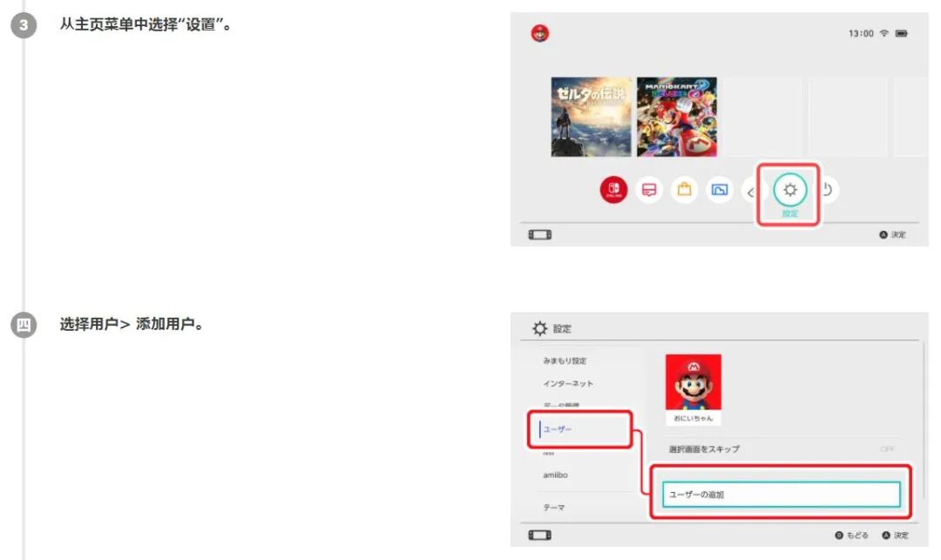Open the Power/sleep mode icon
941x560 pixels.
point(827,190)
